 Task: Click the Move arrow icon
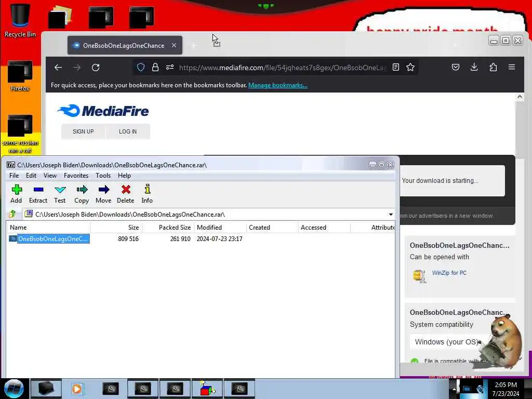pos(103,194)
